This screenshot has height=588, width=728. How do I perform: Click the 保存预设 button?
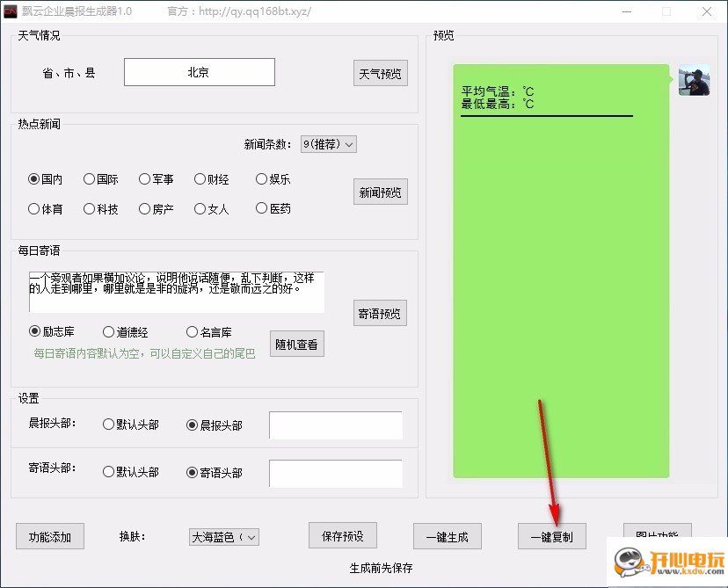click(343, 535)
